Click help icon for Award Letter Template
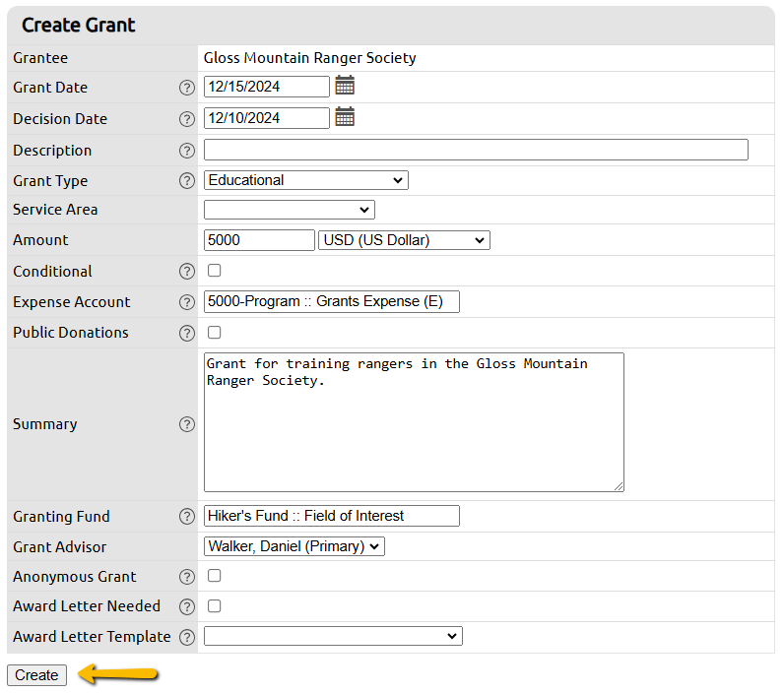The width and height of the screenshot is (784, 693). [187, 637]
